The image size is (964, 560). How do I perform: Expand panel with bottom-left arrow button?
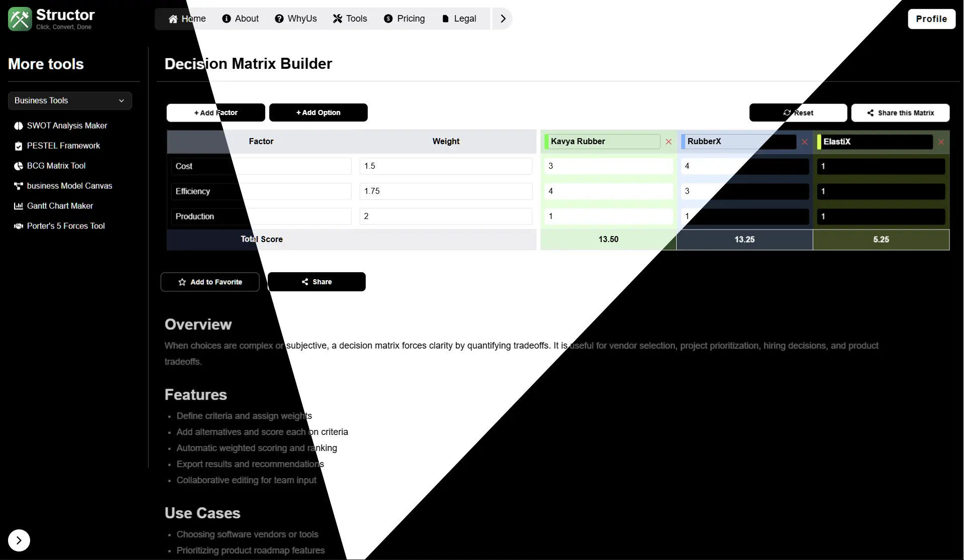point(19,540)
